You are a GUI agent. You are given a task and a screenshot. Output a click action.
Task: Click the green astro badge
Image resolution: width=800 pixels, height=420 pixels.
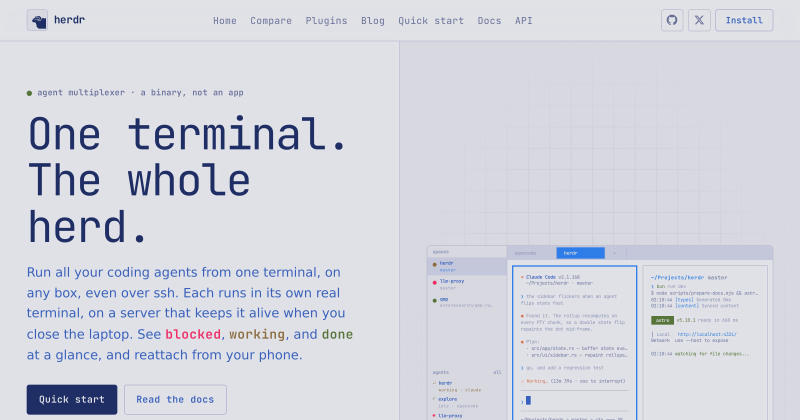(662, 320)
